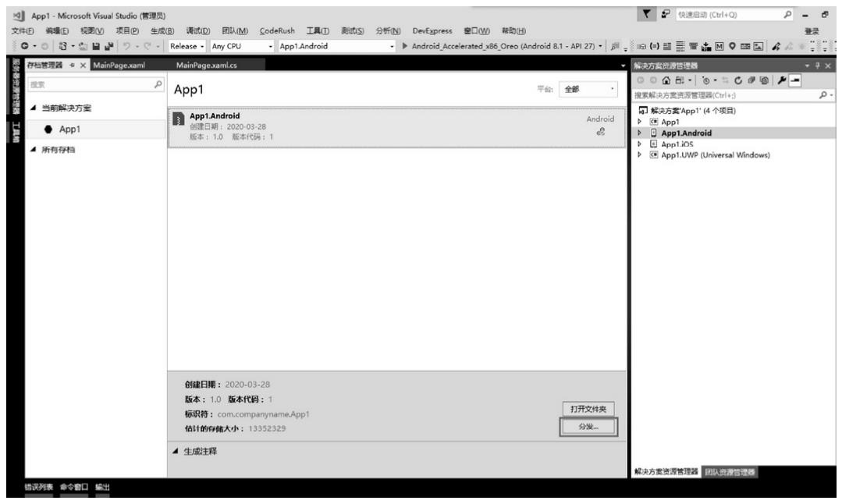Viewport: 842px width, 504px height.
Task: Switch to the MainPage.xaml tab
Action: click(x=119, y=65)
